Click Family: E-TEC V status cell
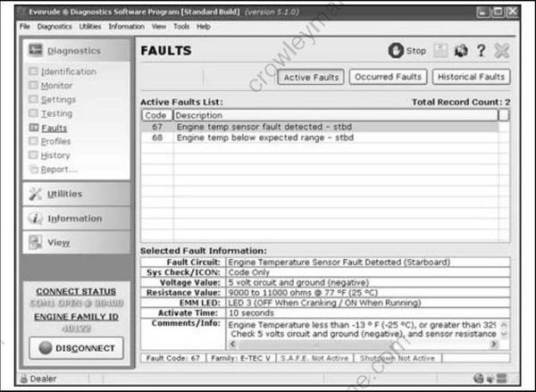536x392 pixels. (x=240, y=358)
